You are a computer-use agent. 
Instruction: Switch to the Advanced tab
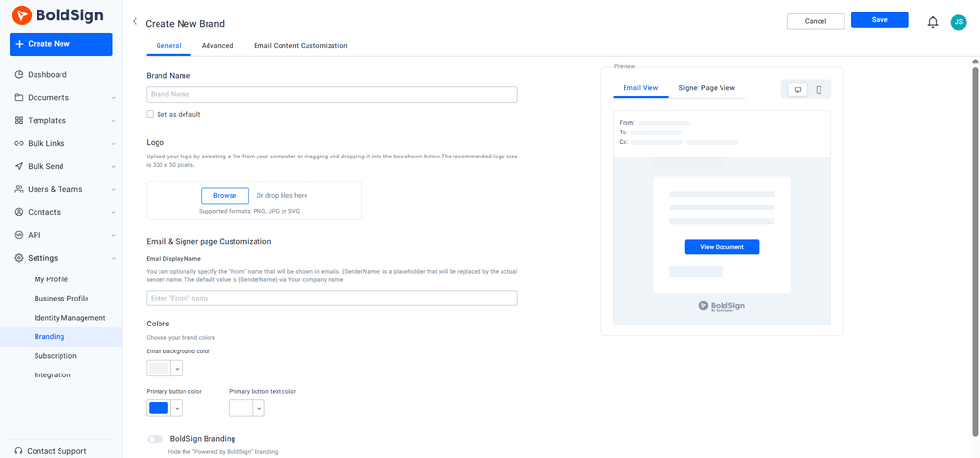pyautogui.click(x=217, y=45)
